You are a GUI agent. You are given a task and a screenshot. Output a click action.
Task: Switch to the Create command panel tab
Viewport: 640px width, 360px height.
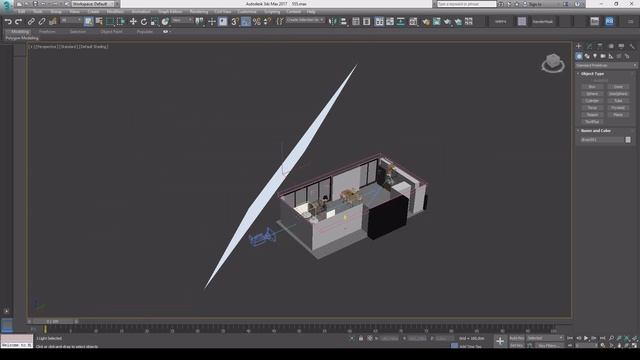pos(579,46)
